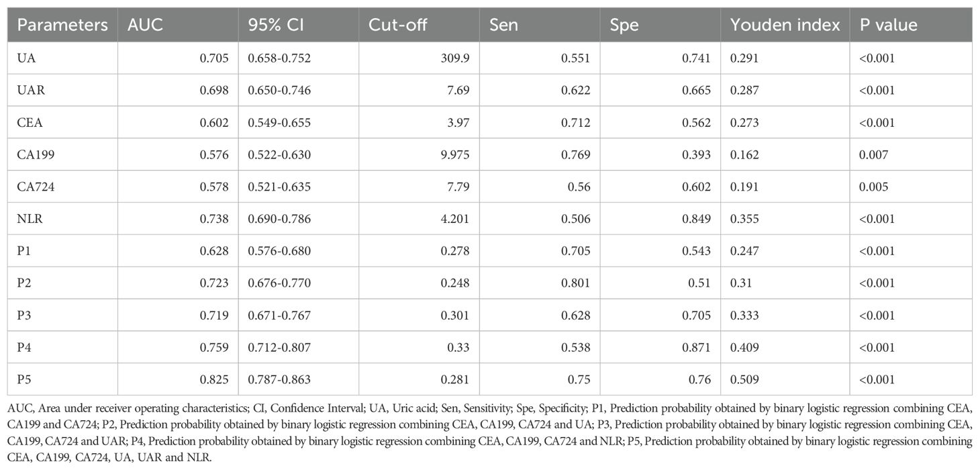This screenshot has height=470, width=980.
Task: Click the AUC value 0.825
Action: [x=215, y=379]
